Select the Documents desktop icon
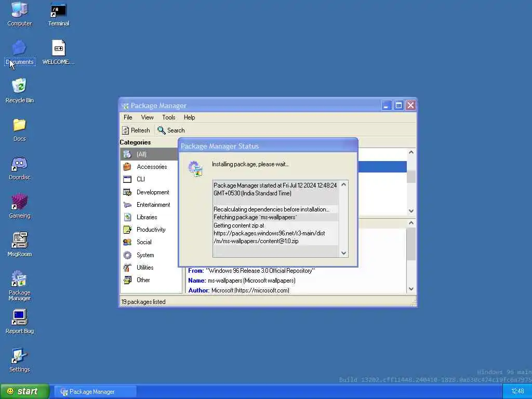This screenshot has width=532, height=399. [19, 52]
